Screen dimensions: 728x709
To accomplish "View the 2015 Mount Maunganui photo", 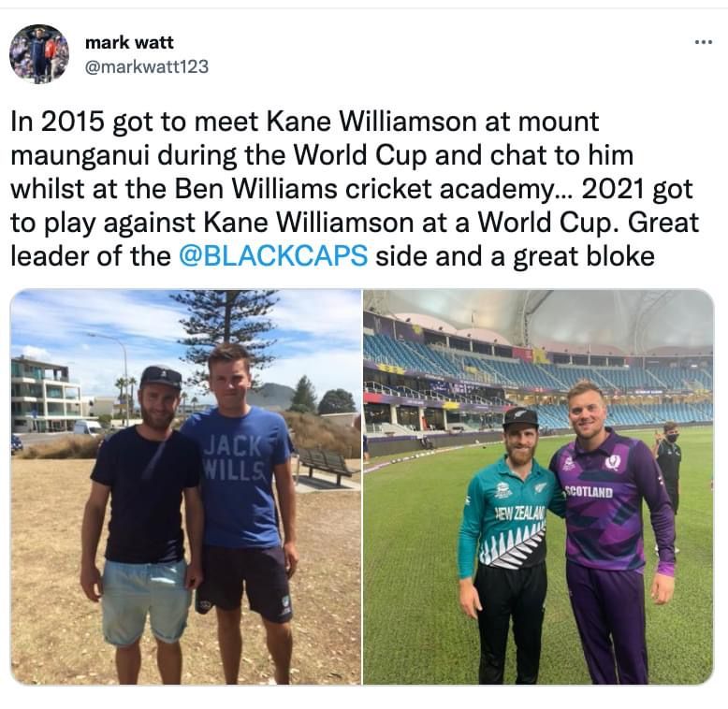I will (x=185, y=486).
